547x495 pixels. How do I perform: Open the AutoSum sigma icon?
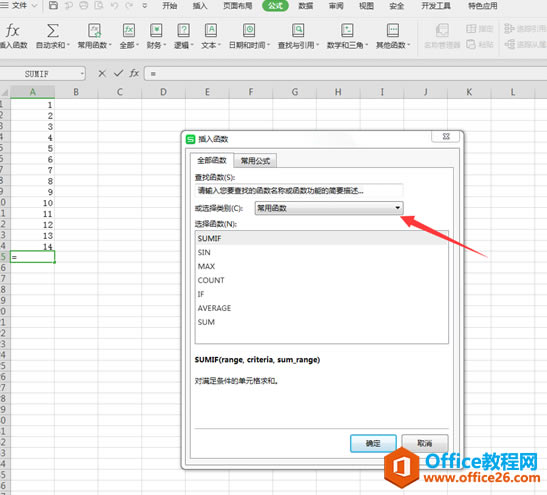(53, 31)
